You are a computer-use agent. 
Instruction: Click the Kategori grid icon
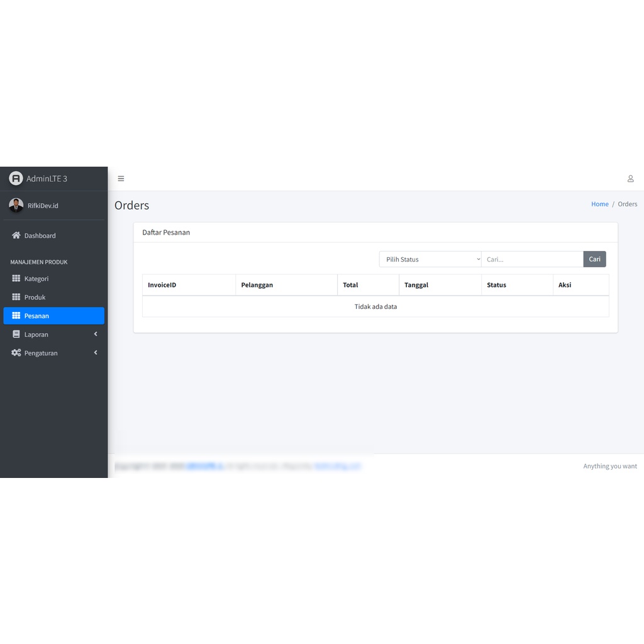pos(16,279)
